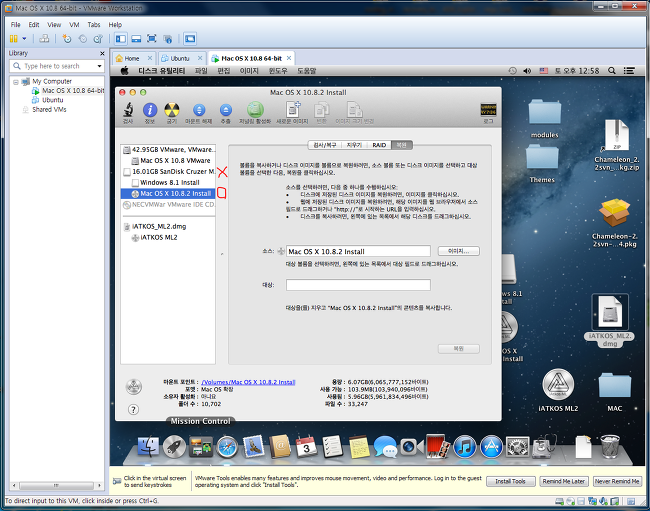Click the help question mark button
This screenshot has width=650, height=511.
pos(133,409)
